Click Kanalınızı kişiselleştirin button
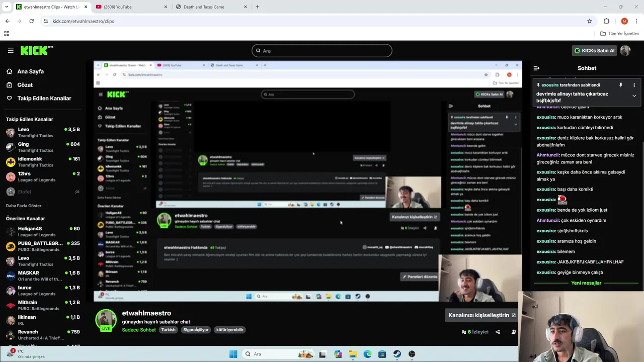 pos(482,315)
